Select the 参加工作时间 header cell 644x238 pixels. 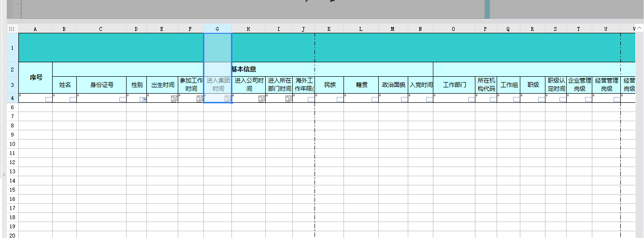coord(191,84)
